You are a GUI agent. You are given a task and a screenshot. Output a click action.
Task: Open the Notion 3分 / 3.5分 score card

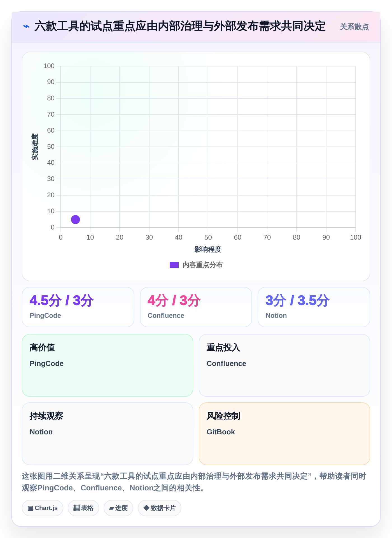(314, 307)
